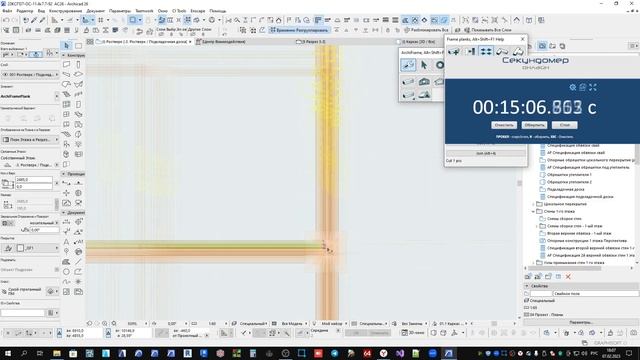
Task: Select the Beam tool
Action: coord(67,74)
